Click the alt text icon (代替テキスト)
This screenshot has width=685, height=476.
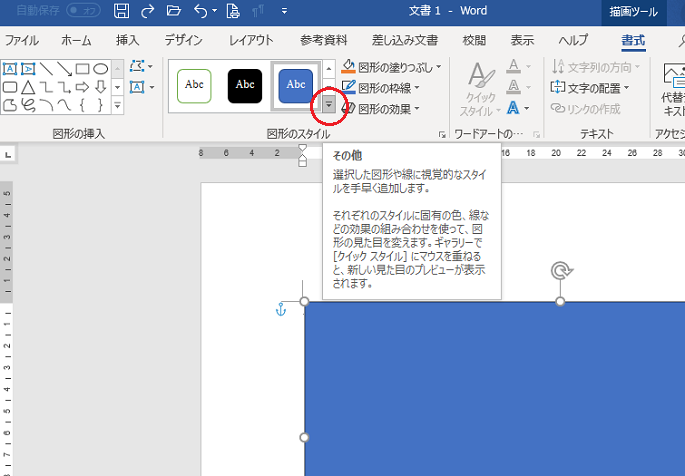pyautogui.click(x=672, y=80)
